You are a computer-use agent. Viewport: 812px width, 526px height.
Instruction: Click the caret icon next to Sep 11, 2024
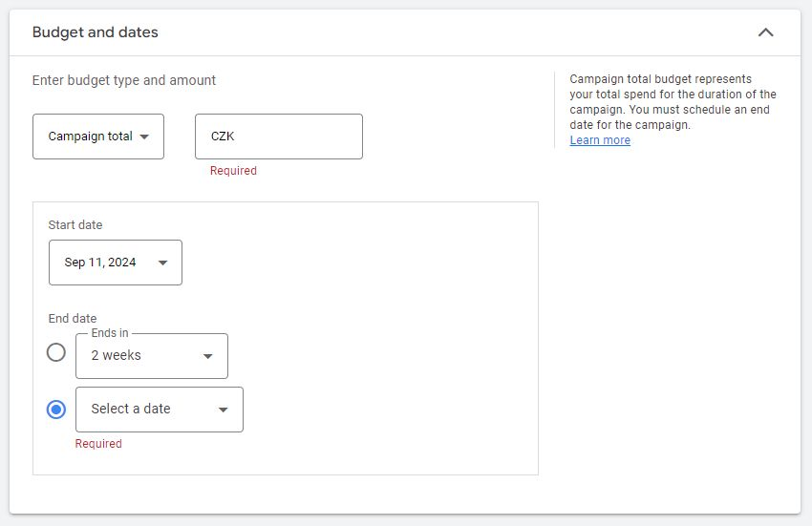pyautogui.click(x=162, y=263)
